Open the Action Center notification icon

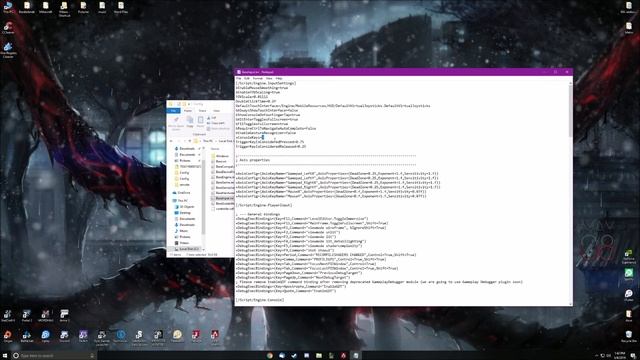tap(633, 356)
